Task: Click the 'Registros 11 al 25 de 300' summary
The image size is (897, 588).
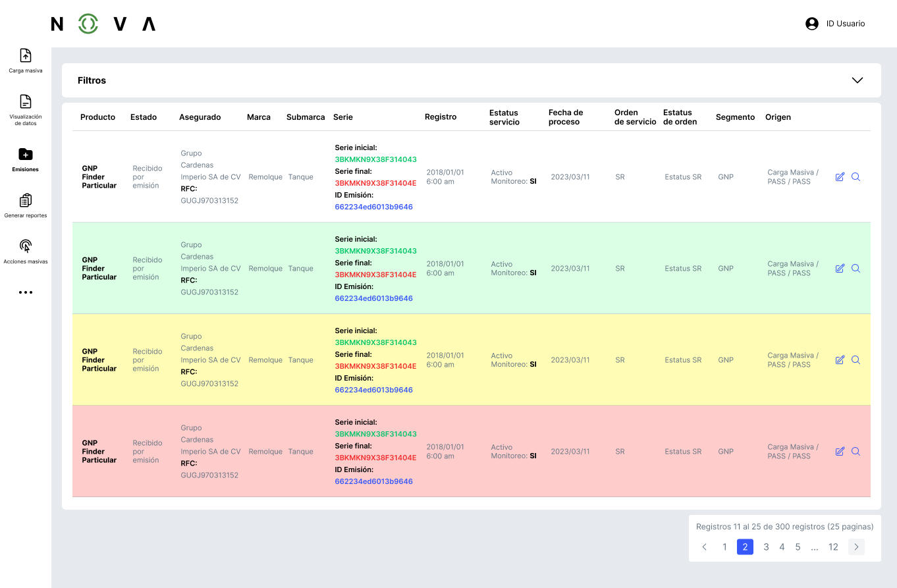Action: pos(785,527)
